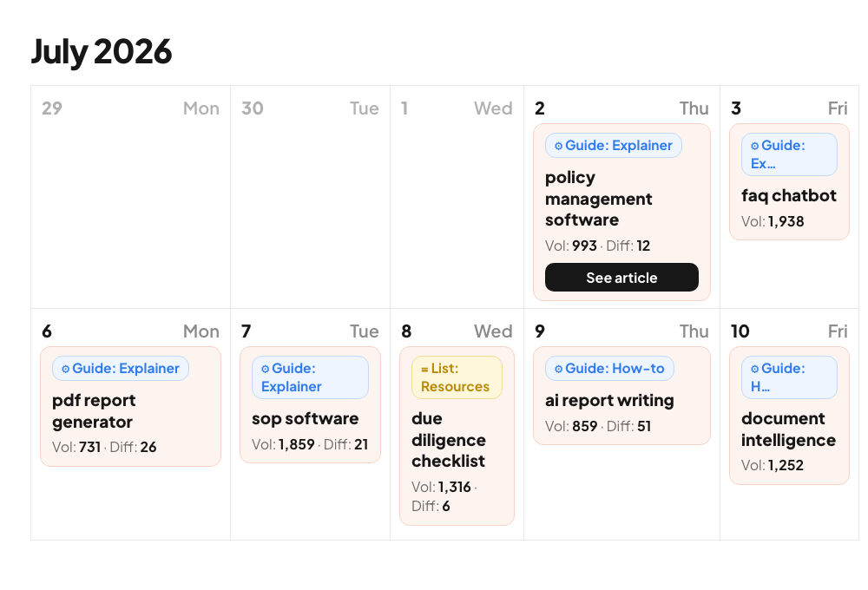Click gear icon on pdf report generator tag
The image size is (868, 590).
[x=65, y=369]
